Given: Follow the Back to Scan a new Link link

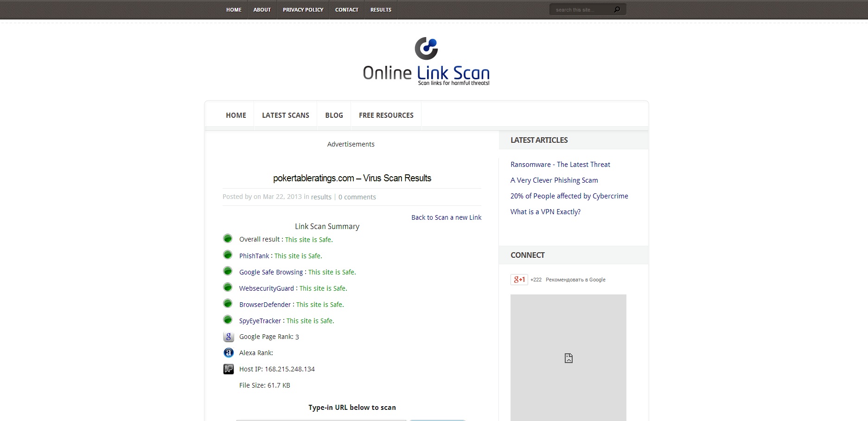Looking at the screenshot, I should 447,217.
